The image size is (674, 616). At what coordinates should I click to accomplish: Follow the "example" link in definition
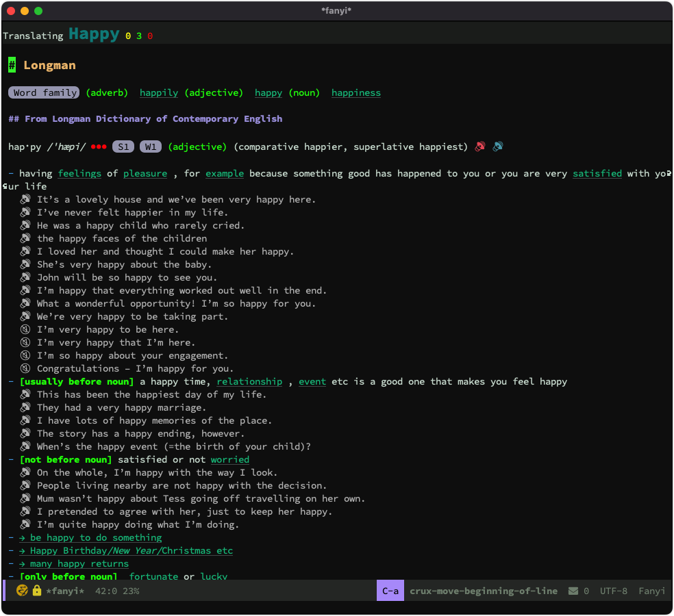tap(225, 174)
